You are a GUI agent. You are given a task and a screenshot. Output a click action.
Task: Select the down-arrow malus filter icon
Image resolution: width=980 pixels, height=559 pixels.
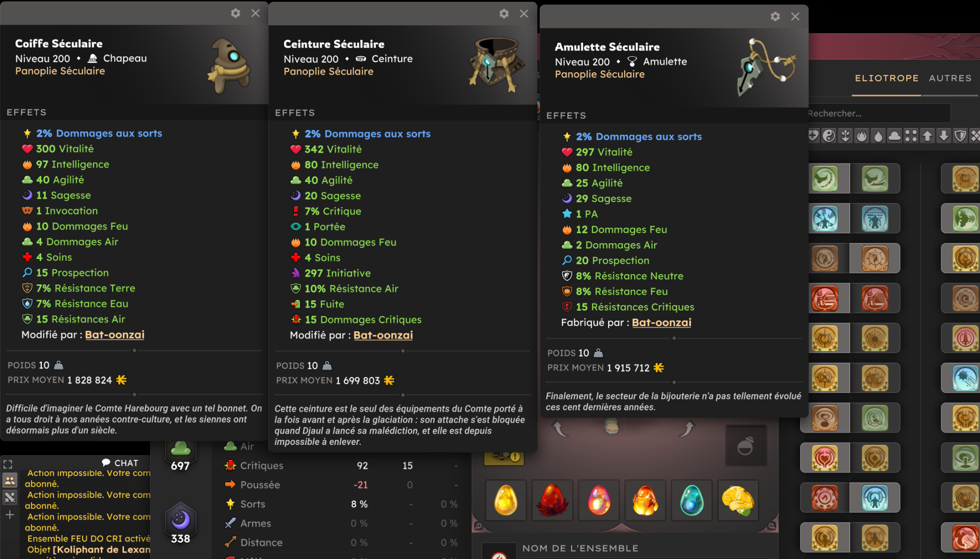pyautogui.click(x=944, y=136)
